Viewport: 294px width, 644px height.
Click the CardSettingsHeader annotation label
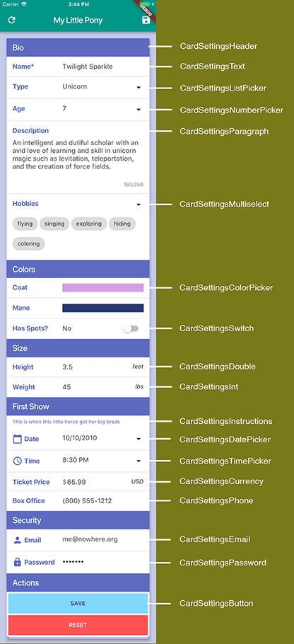pyautogui.click(x=218, y=47)
